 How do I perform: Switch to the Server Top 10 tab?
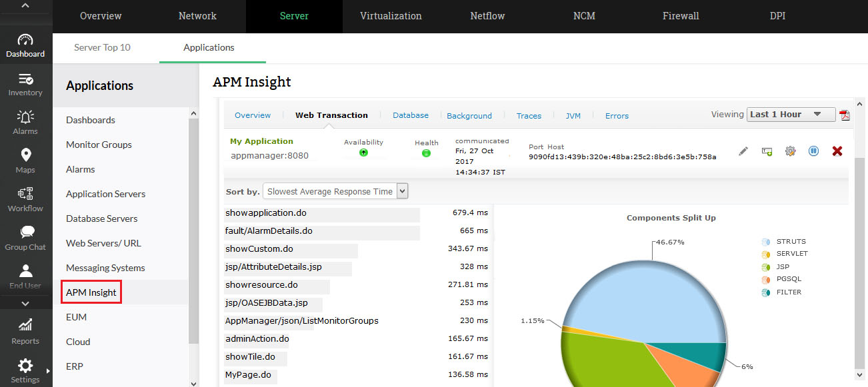click(102, 48)
